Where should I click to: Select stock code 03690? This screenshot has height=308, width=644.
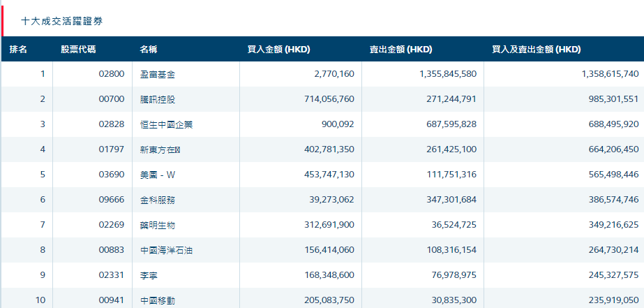tap(112, 175)
